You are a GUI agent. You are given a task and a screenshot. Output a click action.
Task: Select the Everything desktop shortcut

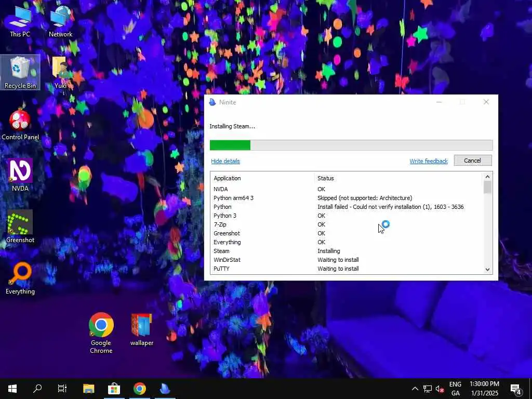click(x=20, y=278)
